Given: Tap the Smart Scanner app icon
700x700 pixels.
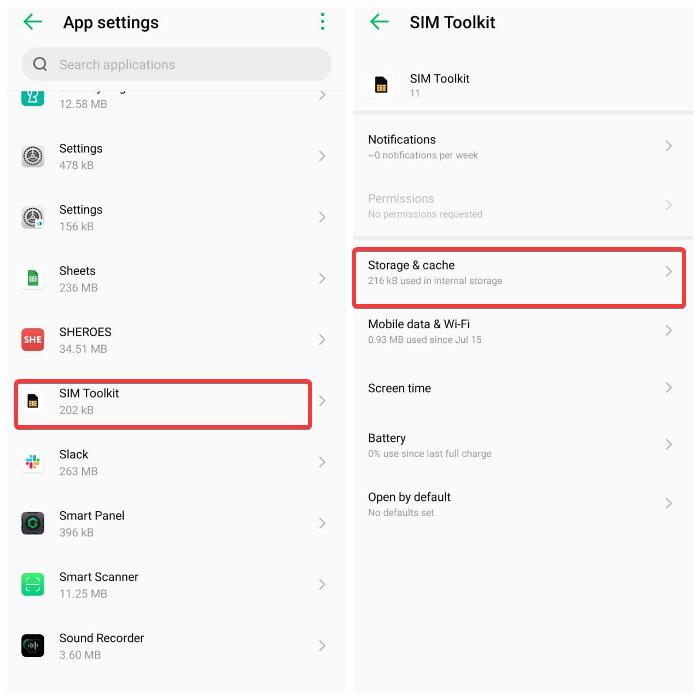Looking at the screenshot, I should click(x=33, y=584).
